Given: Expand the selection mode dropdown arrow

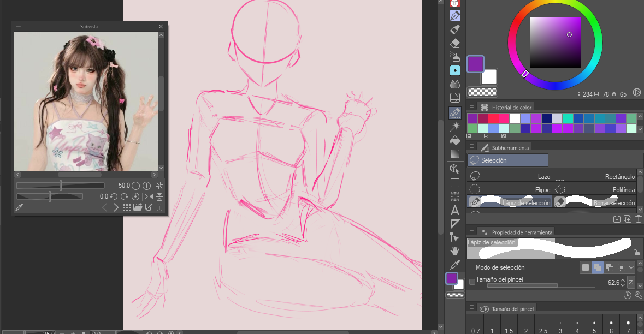Looking at the screenshot, I should pos(631,267).
